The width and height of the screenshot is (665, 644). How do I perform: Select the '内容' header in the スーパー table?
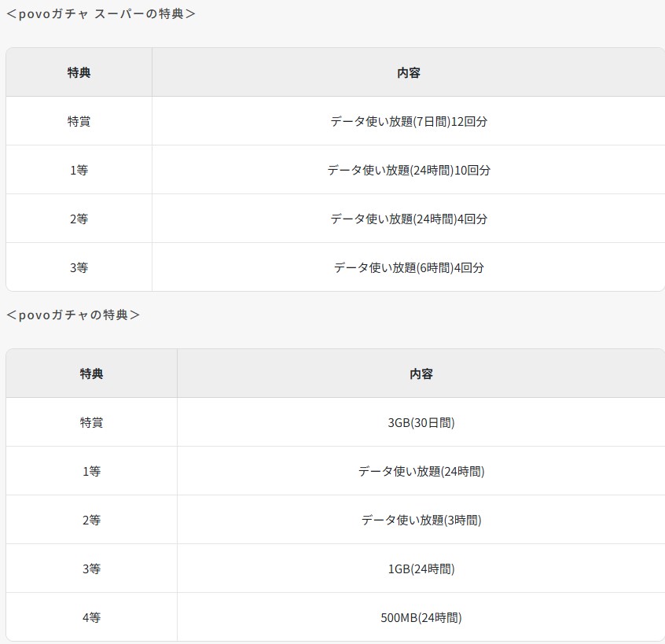click(x=409, y=72)
